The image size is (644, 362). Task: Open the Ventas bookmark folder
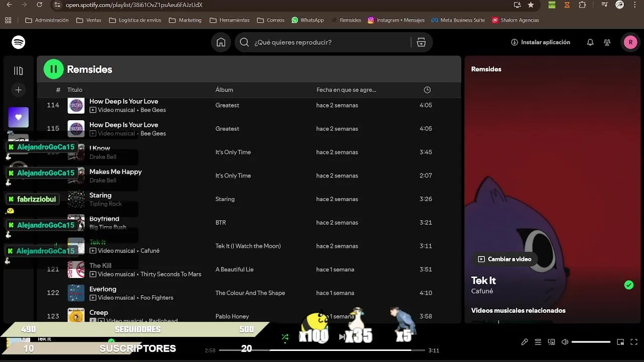coord(89,21)
